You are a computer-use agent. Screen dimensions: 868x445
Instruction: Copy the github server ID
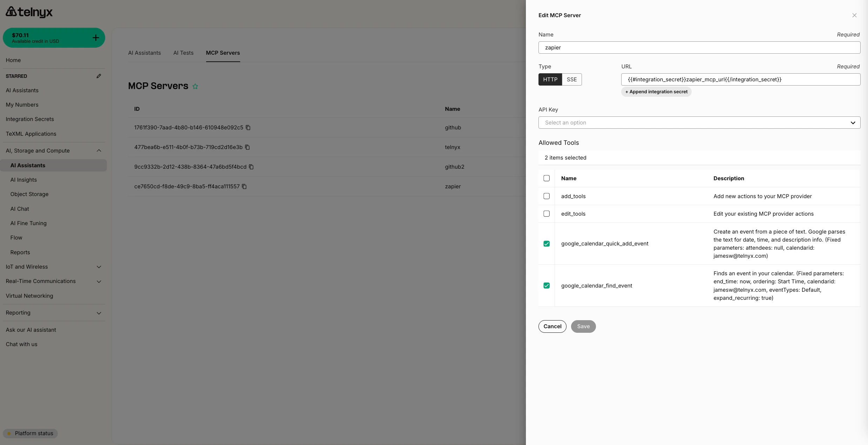point(248,128)
